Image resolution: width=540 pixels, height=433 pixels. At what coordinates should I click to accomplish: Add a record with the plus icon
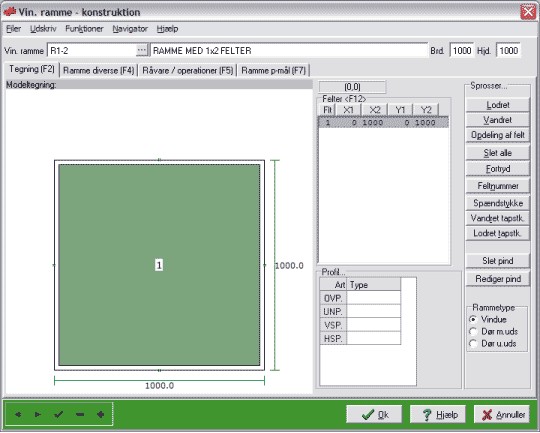(x=101, y=414)
